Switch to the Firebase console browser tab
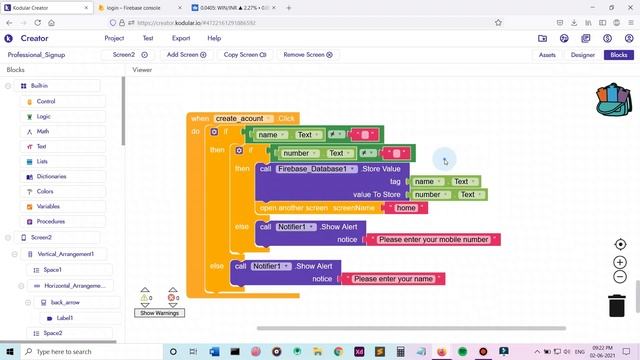 click(140, 8)
